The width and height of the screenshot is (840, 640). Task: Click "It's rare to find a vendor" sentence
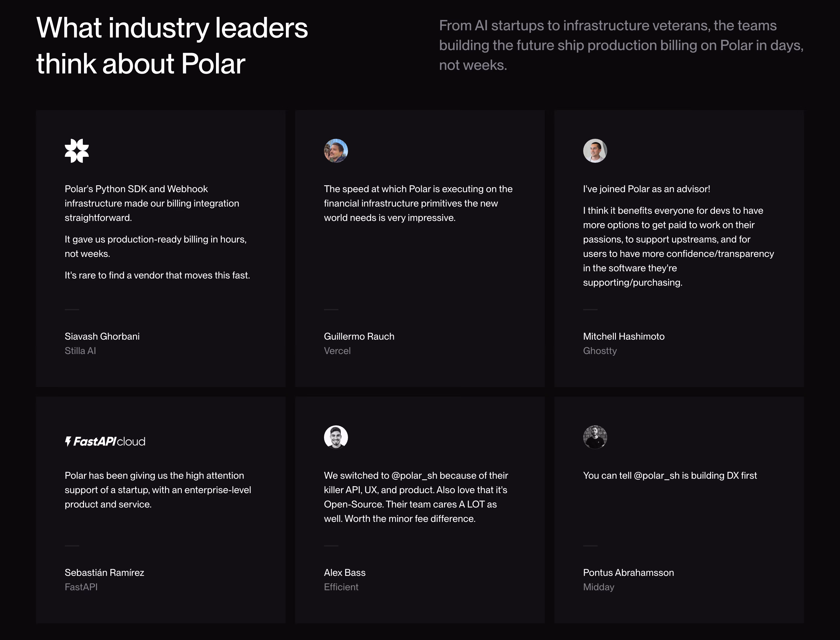coord(157,275)
